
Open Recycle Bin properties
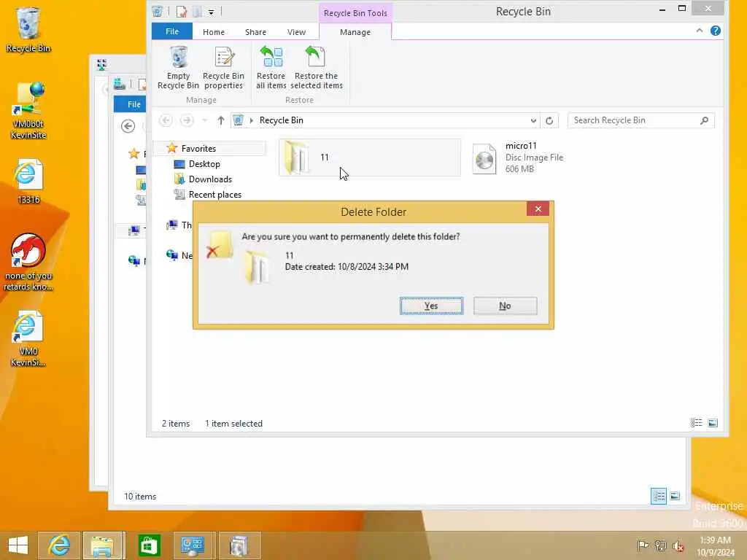pos(223,68)
